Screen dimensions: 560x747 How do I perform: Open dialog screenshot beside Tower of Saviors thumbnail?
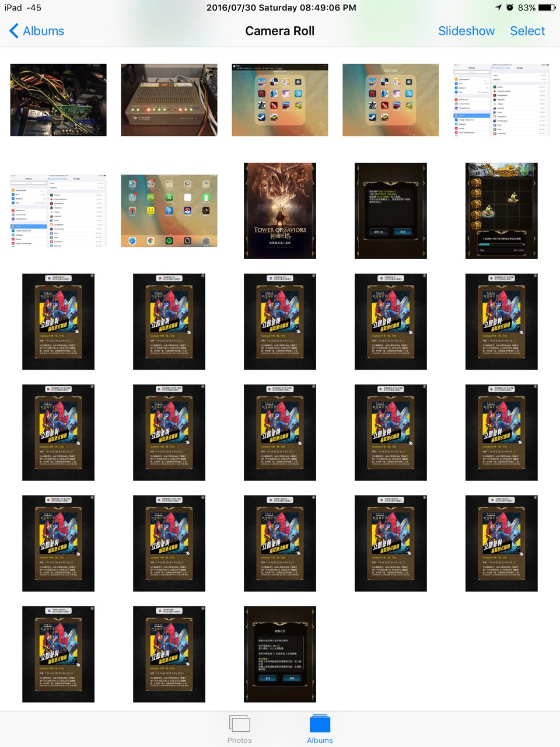[x=391, y=211]
